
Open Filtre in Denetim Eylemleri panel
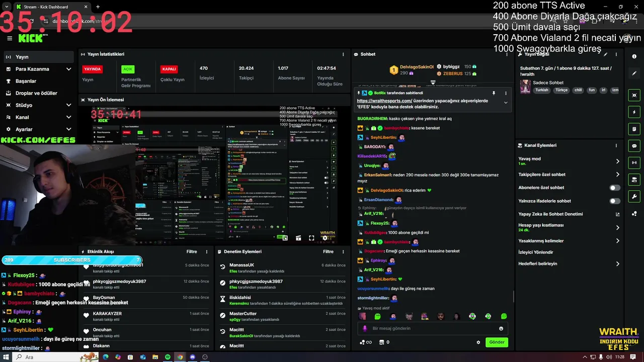click(328, 252)
